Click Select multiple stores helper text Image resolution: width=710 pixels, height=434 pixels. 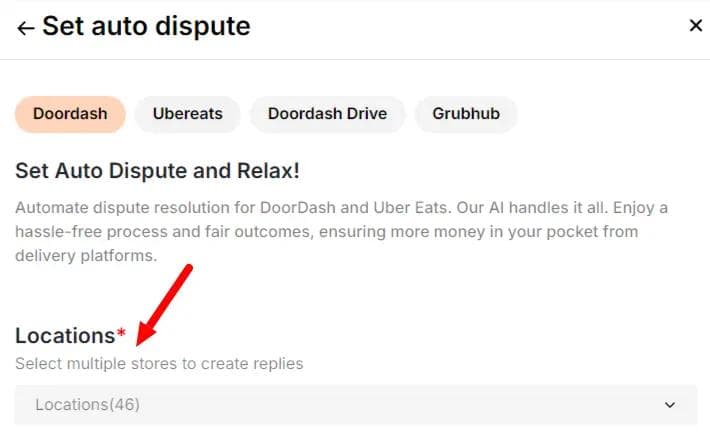pyautogui.click(x=159, y=363)
